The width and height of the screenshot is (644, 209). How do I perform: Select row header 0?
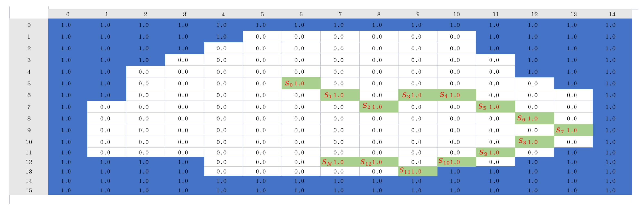pos(29,25)
